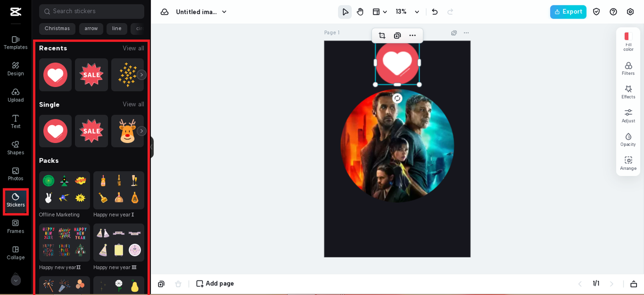
Task: View all Recents stickers
Action: pyautogui.click(x=133, y=48)
